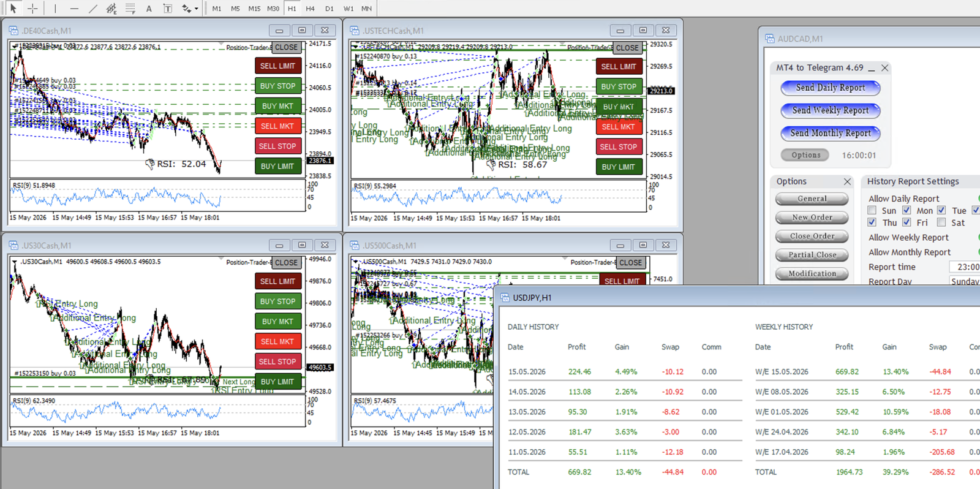Switch to the MN timeframe
The image size is (980, 489).
coord(366,9)
